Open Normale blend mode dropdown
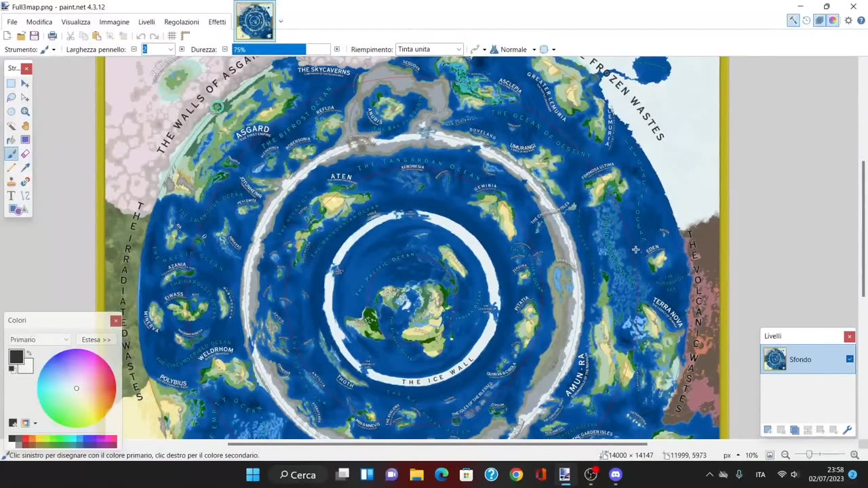 click(x=513, y=49)
